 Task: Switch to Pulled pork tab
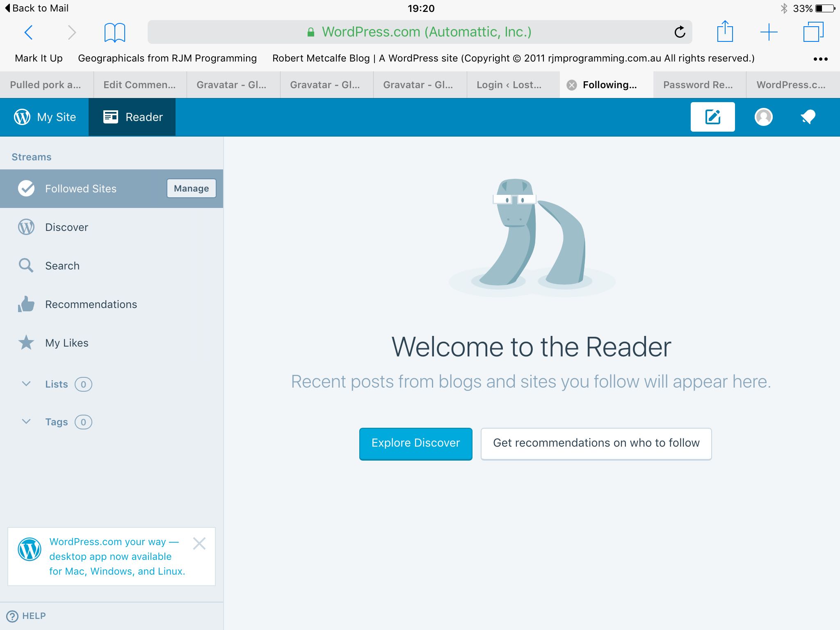[x=47, y=84]
